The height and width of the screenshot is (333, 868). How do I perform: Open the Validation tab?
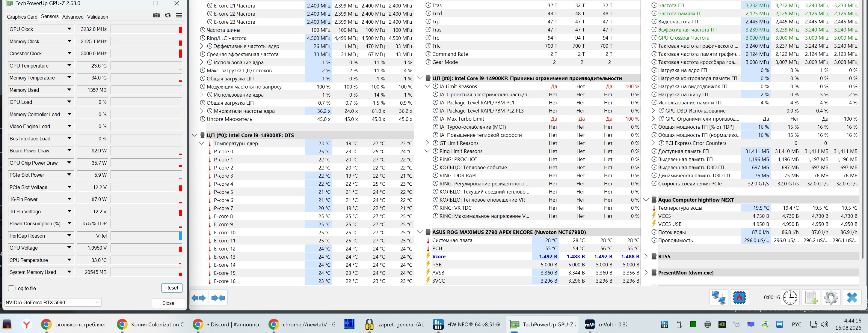[x=97, y=17]
